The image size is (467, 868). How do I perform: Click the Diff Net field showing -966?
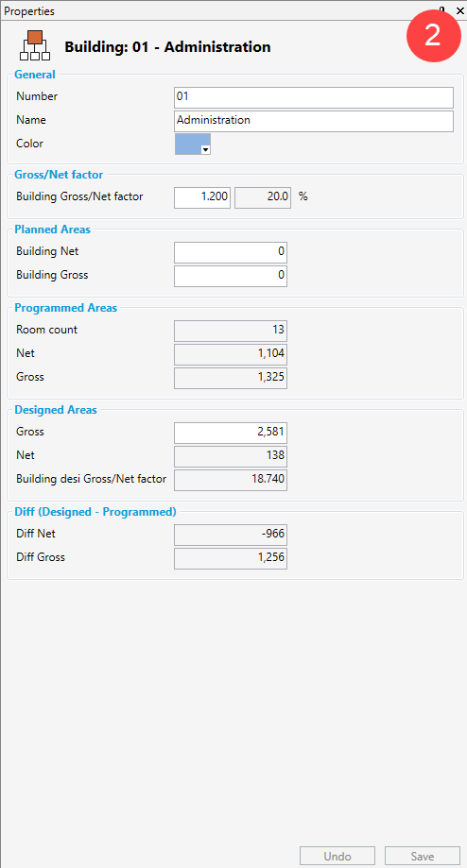pyautogui.click(x=231, y=536)
